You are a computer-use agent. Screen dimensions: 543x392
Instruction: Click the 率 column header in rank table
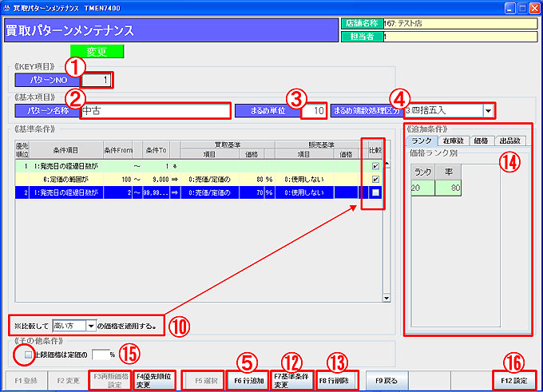(x=448, y=172)
